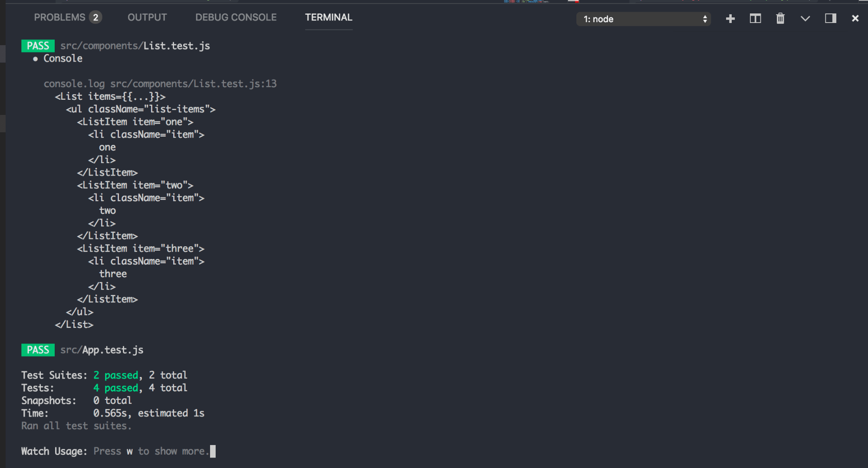Click console.log src/components/List.test.js:13 line
The width and height of the screenshot is (868, 468).
[x=160, y=83]
